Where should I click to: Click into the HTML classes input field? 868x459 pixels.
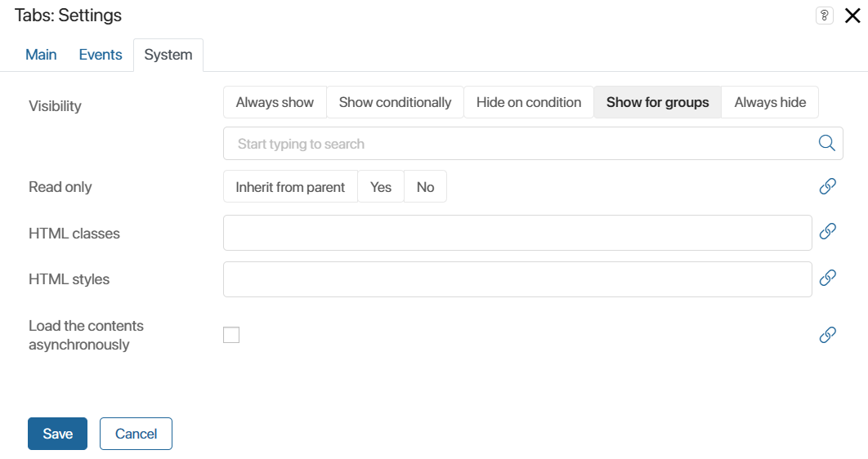(517, 233)
